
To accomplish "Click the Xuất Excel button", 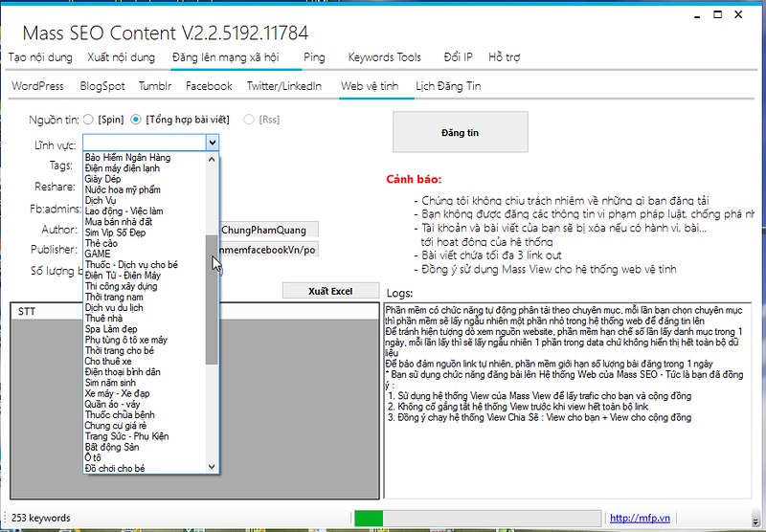I will point(330,291).
